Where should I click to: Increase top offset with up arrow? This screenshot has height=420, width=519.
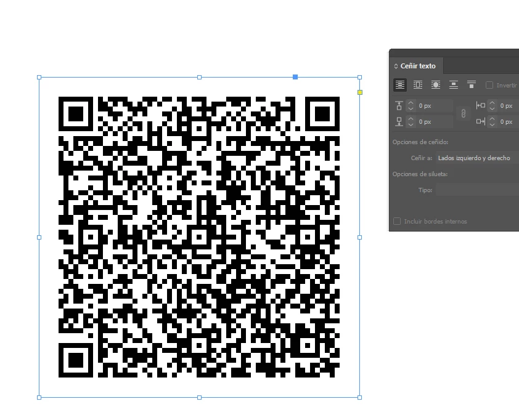(x=411, y=103)
